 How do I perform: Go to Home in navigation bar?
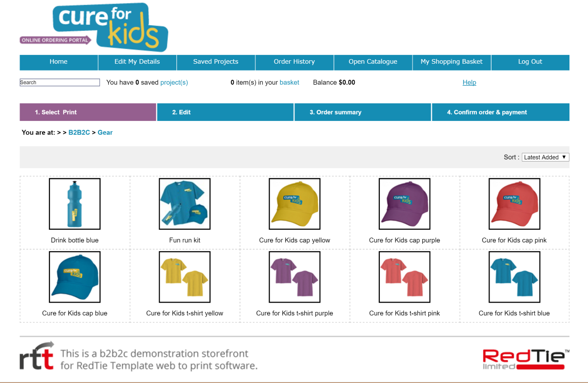click(59, 62)
